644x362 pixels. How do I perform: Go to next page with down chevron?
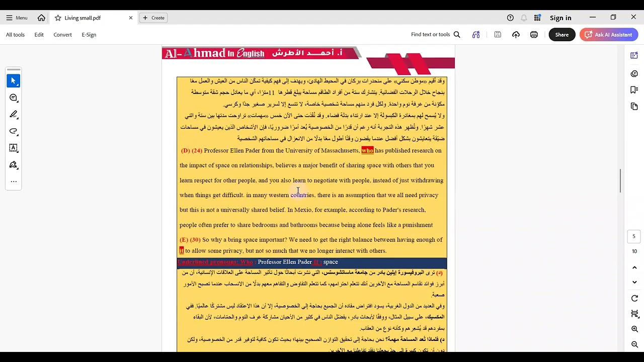634,282
